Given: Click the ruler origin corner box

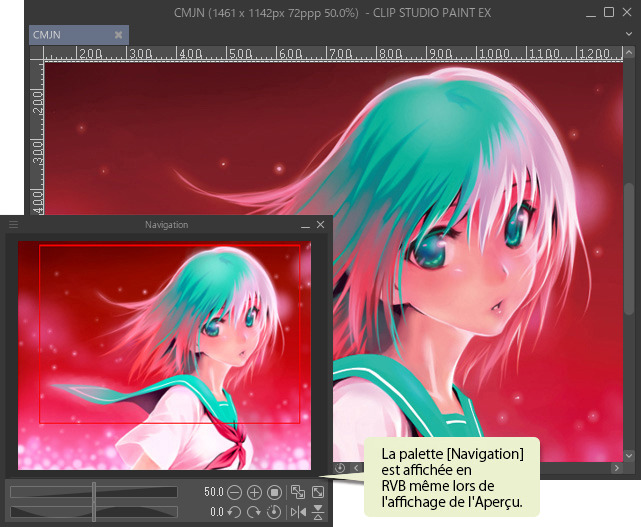Looking at the screenshot, I should point(37,53).
